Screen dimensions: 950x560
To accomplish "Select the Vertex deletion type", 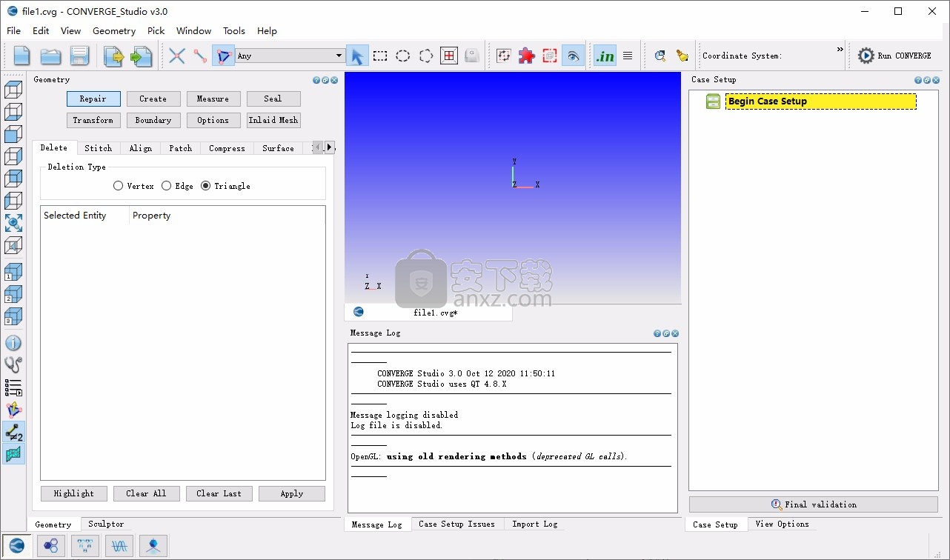I will click(x=133, y=186).
